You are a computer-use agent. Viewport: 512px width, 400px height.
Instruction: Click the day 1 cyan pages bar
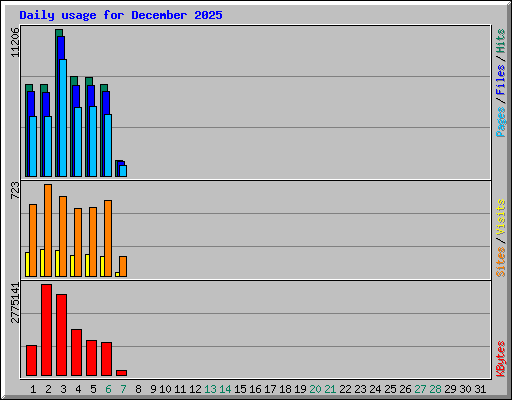coord(33,146)
